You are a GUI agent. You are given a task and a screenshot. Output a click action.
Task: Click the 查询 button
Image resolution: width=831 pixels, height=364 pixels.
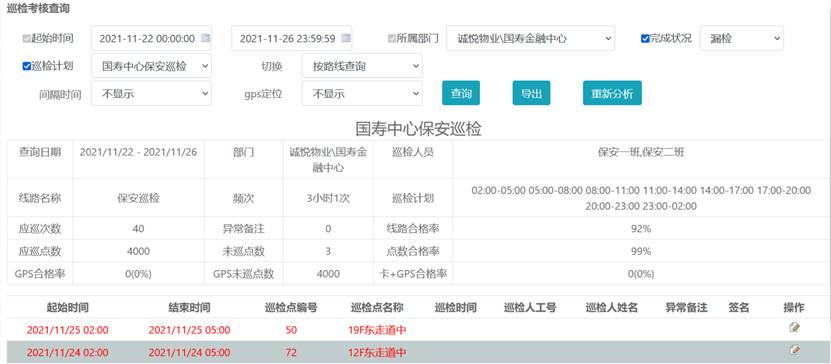[x=461, y=93]
